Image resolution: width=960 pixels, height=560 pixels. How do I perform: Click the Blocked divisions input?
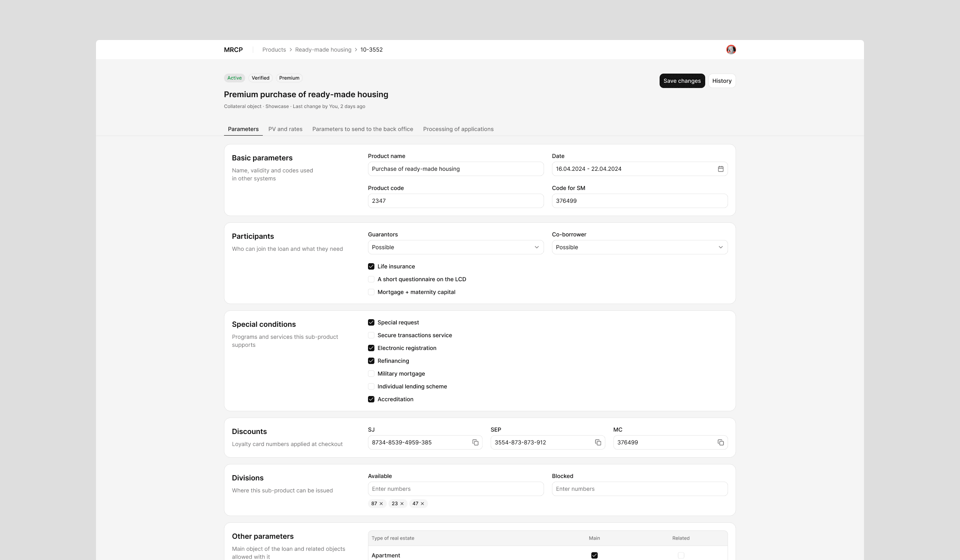pyautogui.click(x=640, y=489)
